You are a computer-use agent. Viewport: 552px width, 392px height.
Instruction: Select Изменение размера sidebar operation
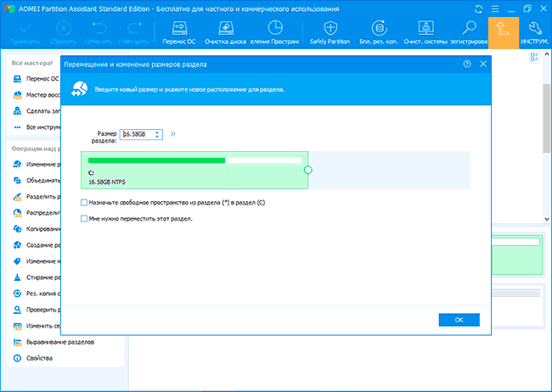pos(37,165)
